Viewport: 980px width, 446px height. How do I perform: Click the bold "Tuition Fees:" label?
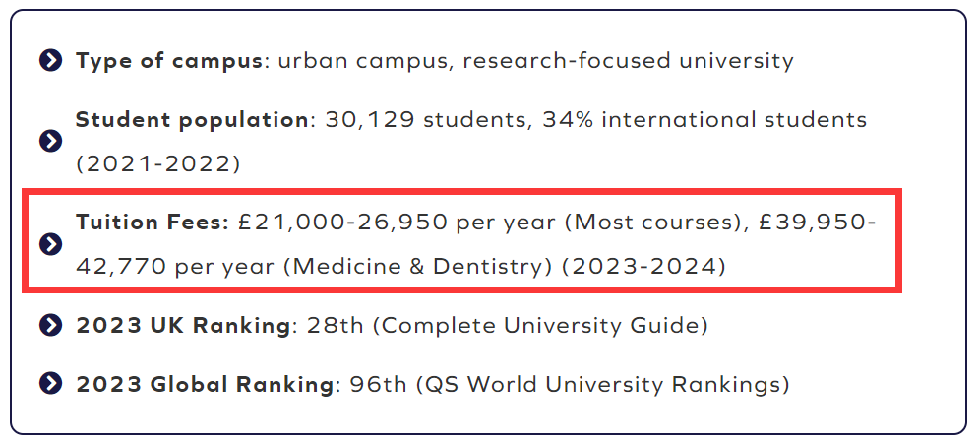click(153, 223)
